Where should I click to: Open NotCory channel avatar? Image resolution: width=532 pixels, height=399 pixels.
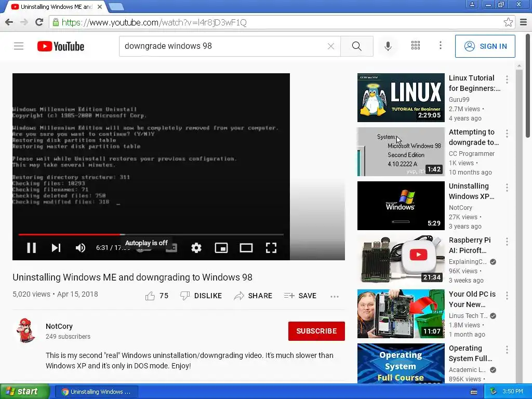[x=25, y=330]
